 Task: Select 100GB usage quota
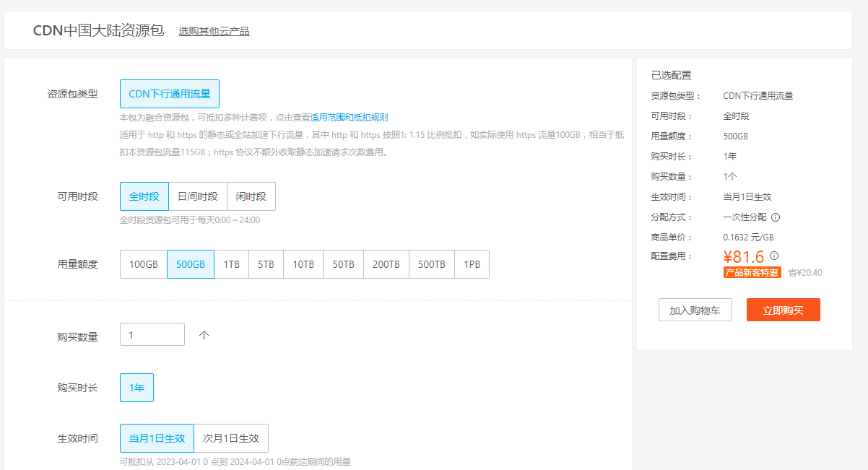pos(144,264)
